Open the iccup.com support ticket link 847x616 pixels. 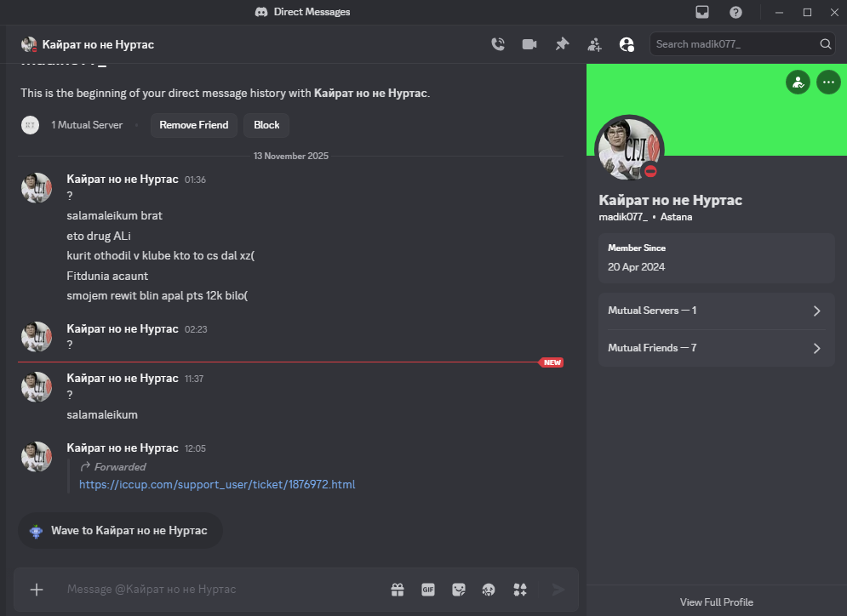pos(217,484)
